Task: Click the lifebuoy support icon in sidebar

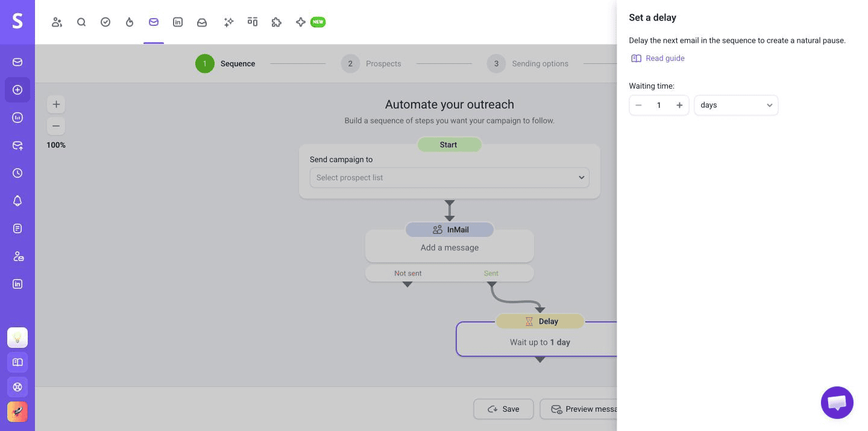Action: coord(17,387)
